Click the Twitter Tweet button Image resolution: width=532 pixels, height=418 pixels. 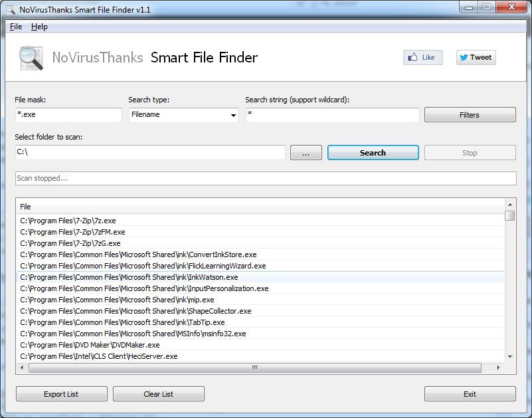476,57
